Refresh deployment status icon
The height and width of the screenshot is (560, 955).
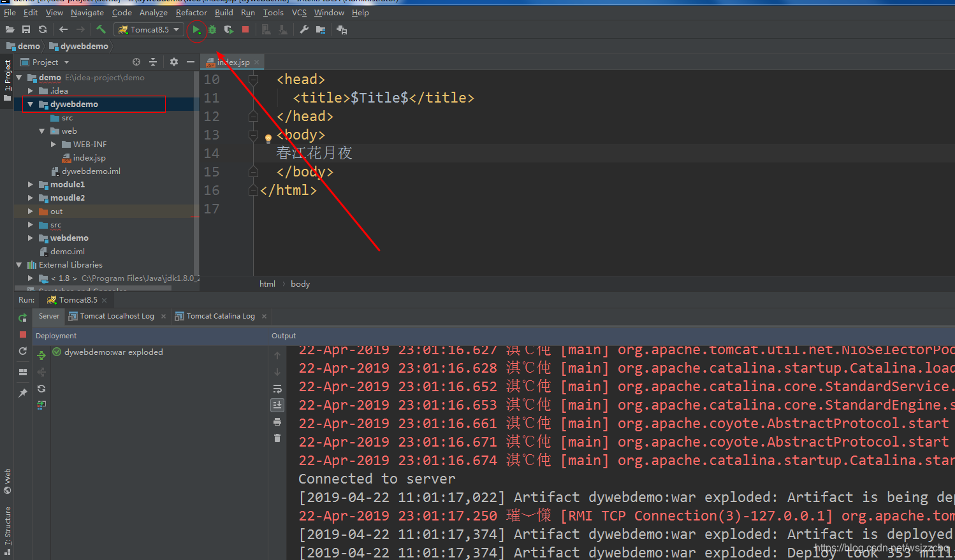pyautogui.click(x=41, y=389)
